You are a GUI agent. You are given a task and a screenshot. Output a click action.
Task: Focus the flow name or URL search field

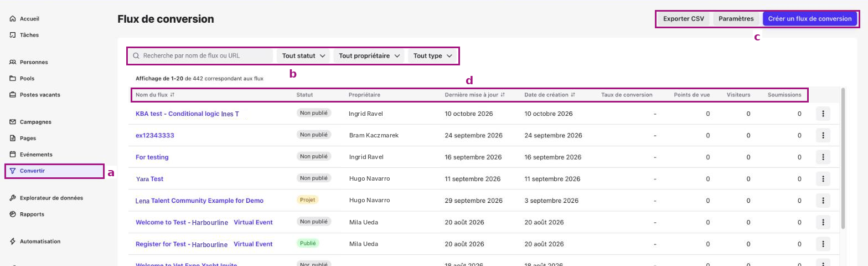(201, 56)
